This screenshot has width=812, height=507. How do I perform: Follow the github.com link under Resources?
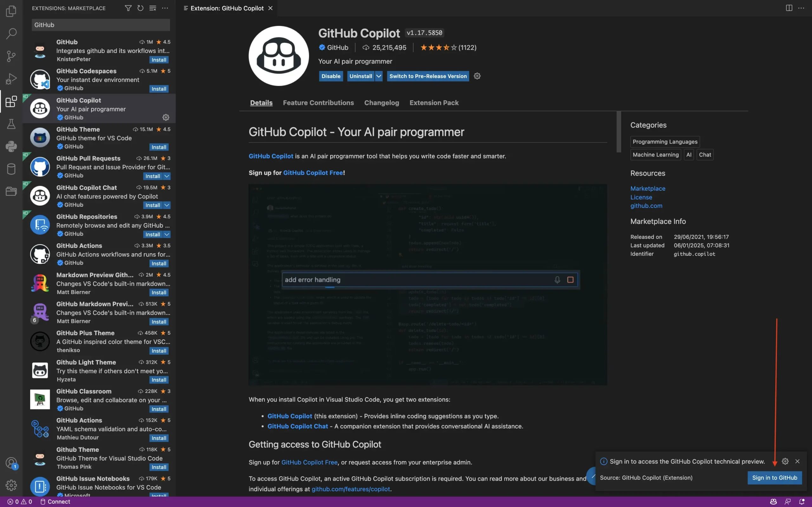645,206
